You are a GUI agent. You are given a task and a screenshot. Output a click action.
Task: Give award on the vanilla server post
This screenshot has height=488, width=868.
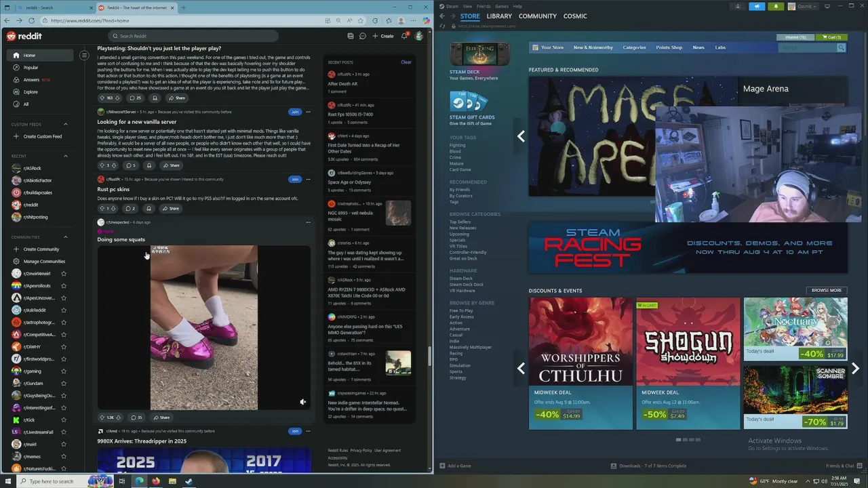(149, 165)
